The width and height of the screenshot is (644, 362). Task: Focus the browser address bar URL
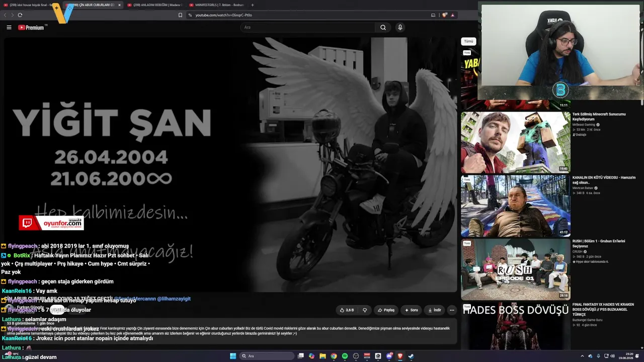pyautogui.click(x=223, y=15)
